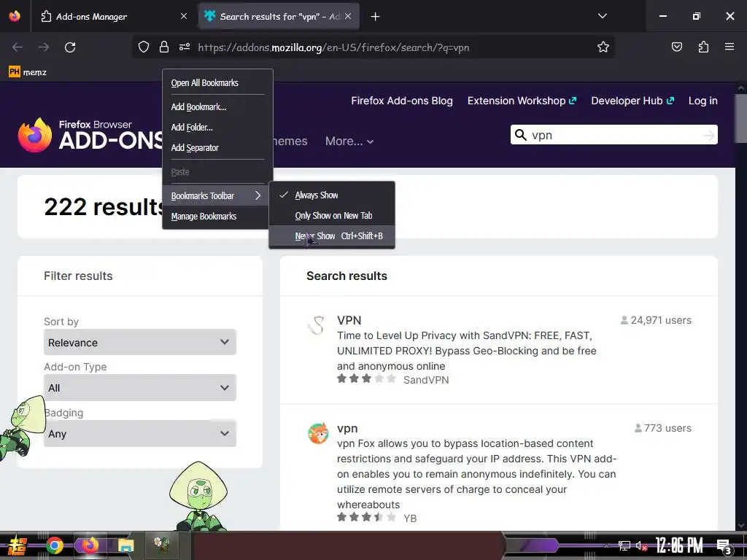Open the Sort by Relevance dropdown
Viewport: 747px width, 560px height.
coord(139,343)
